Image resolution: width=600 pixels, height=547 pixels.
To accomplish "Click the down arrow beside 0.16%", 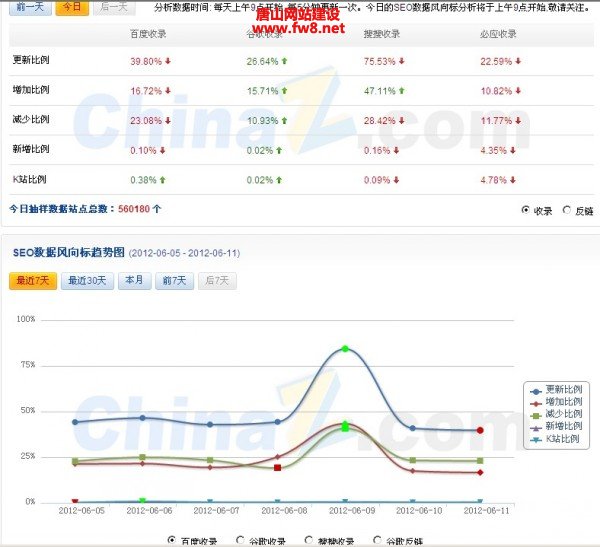I will coord(396,150).
